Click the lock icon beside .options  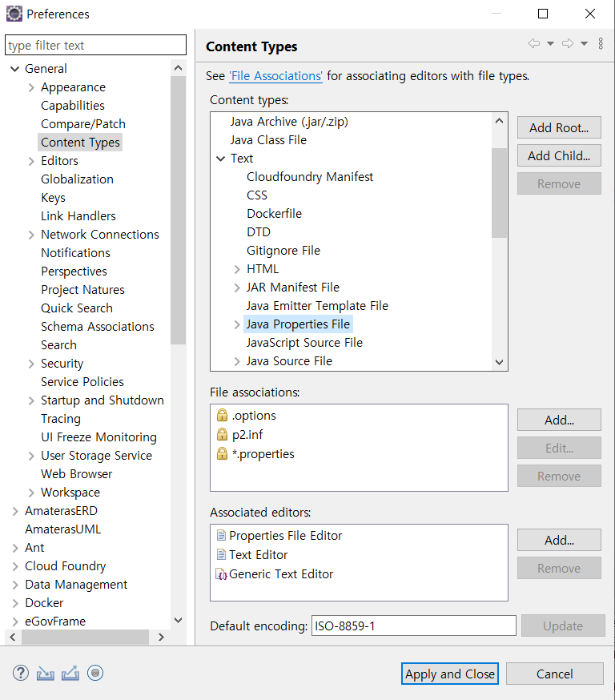point(222,415)
